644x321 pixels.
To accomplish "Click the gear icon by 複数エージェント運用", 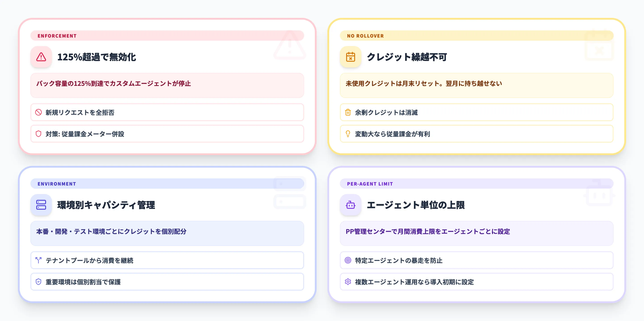I will point(348,282).
